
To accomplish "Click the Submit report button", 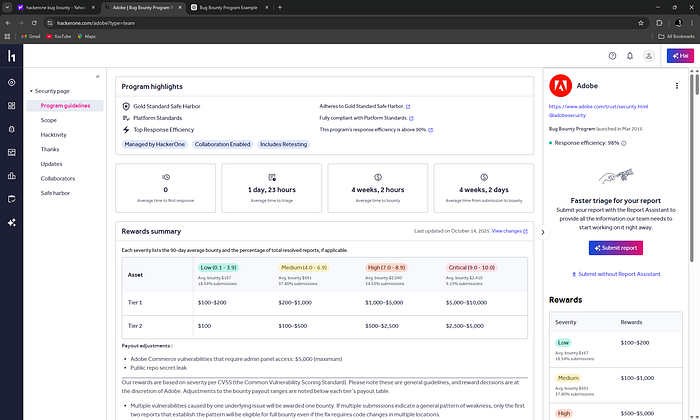I will click(x=616, y=248).
